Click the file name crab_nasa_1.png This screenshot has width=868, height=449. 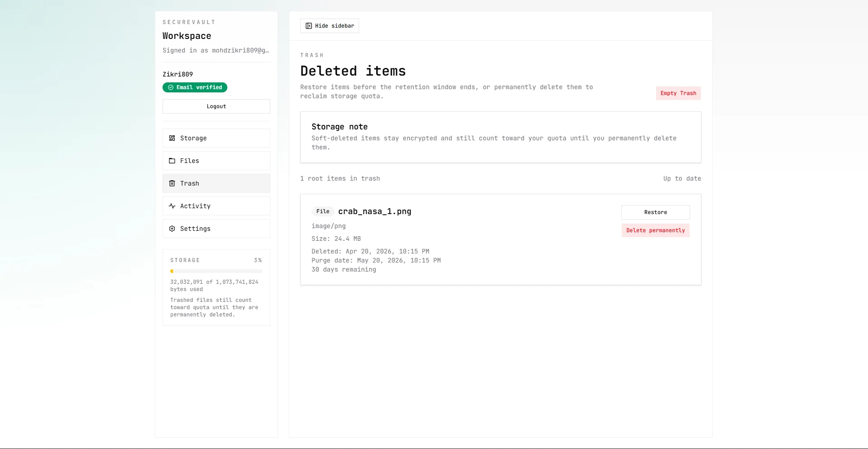[375, 211]
